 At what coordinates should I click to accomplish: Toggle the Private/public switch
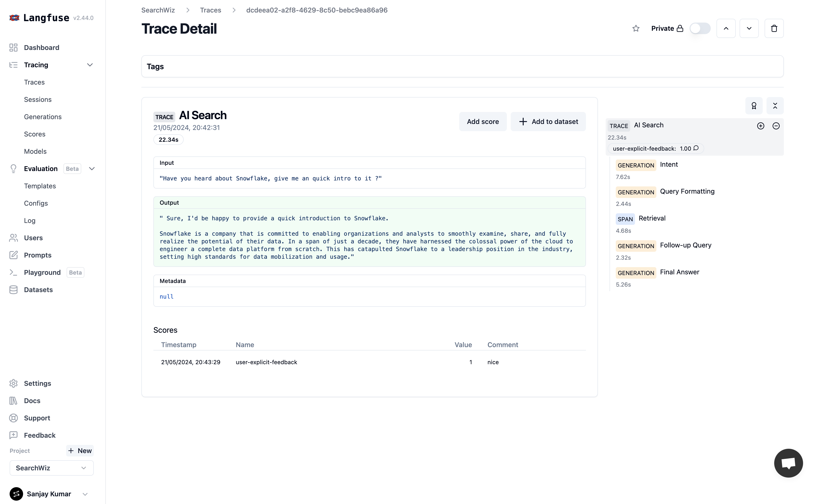pos(700,28)
